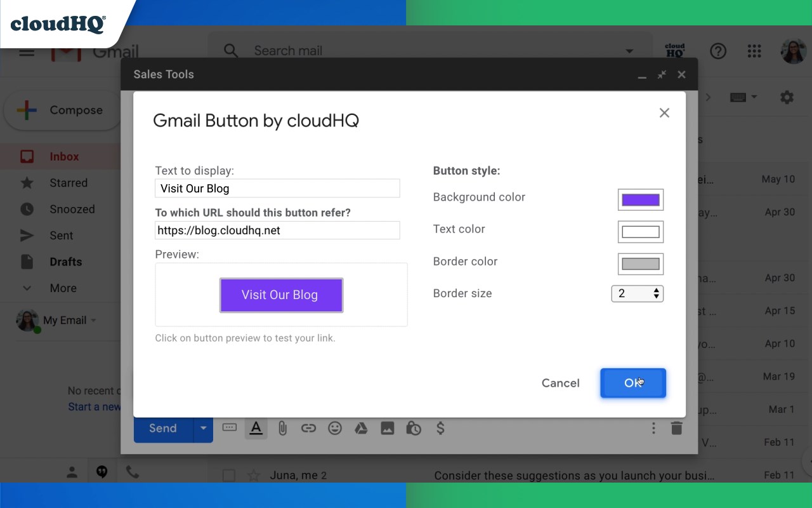812x508 pixels.
Task: Expand the More labels list
Action: tap(63, 288)
